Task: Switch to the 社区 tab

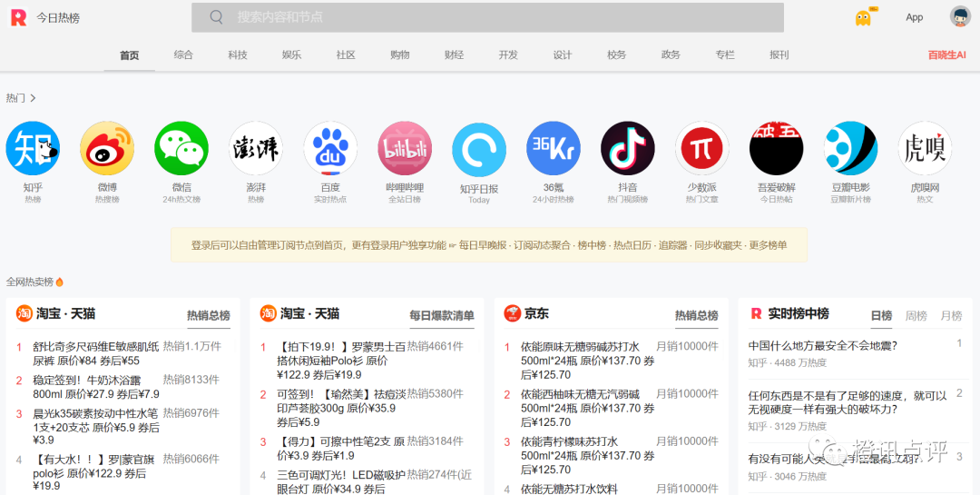Action: (346, 55)
